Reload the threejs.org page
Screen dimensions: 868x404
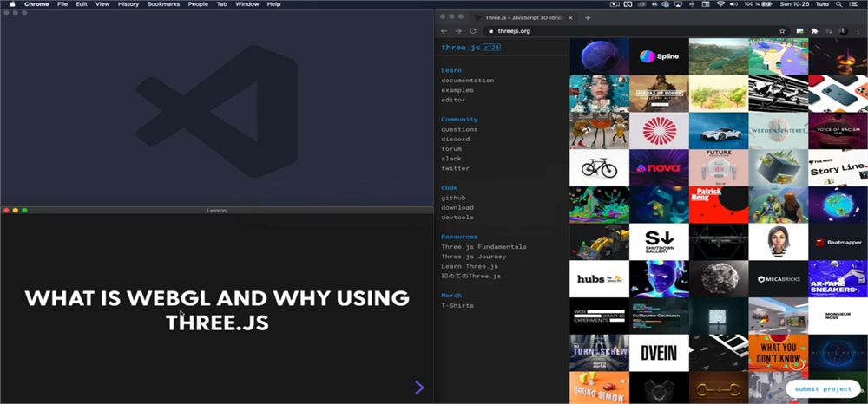tap(473, 31)
